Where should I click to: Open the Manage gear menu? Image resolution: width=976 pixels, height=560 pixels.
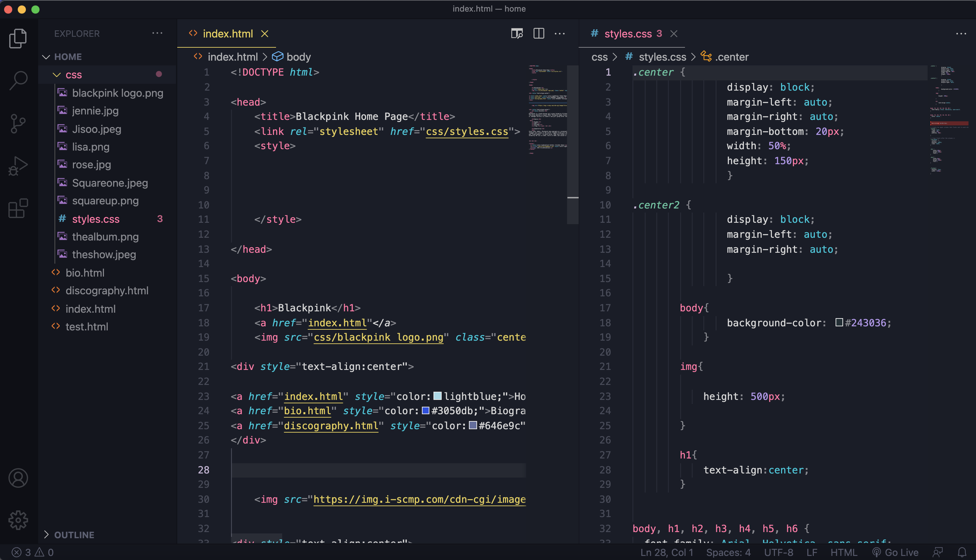pos(18,520)
